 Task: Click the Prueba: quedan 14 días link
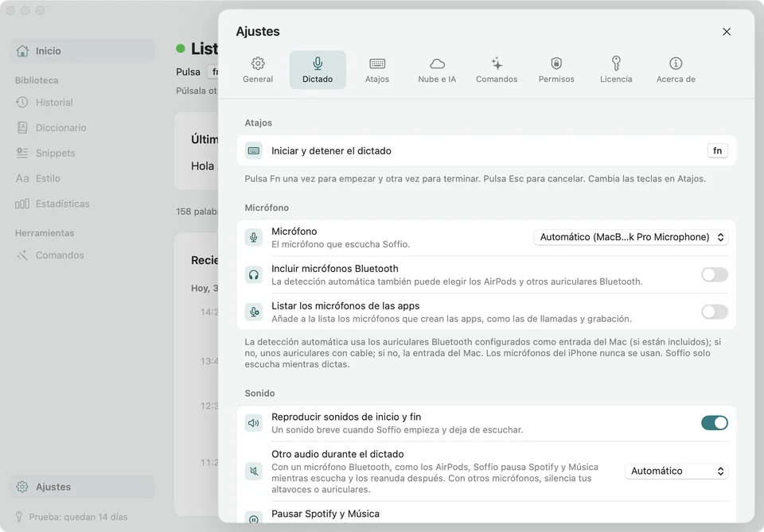click(x=78, y=517)
